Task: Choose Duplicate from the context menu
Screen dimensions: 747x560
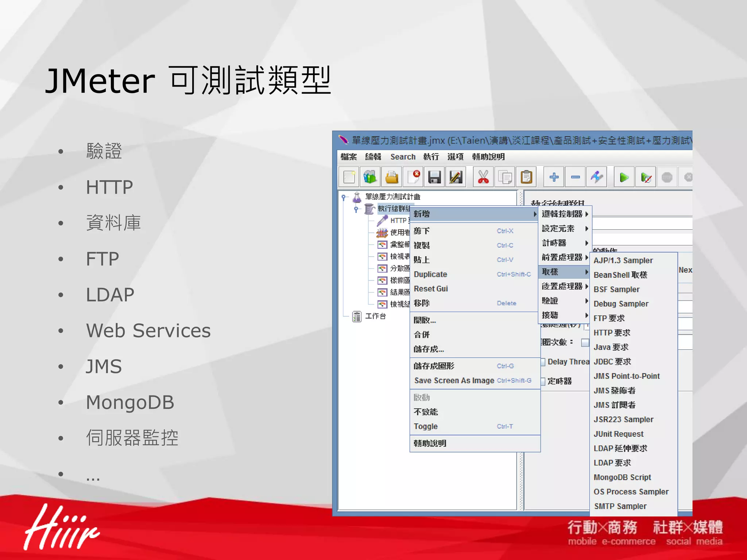Action: (x=474, y=275)
